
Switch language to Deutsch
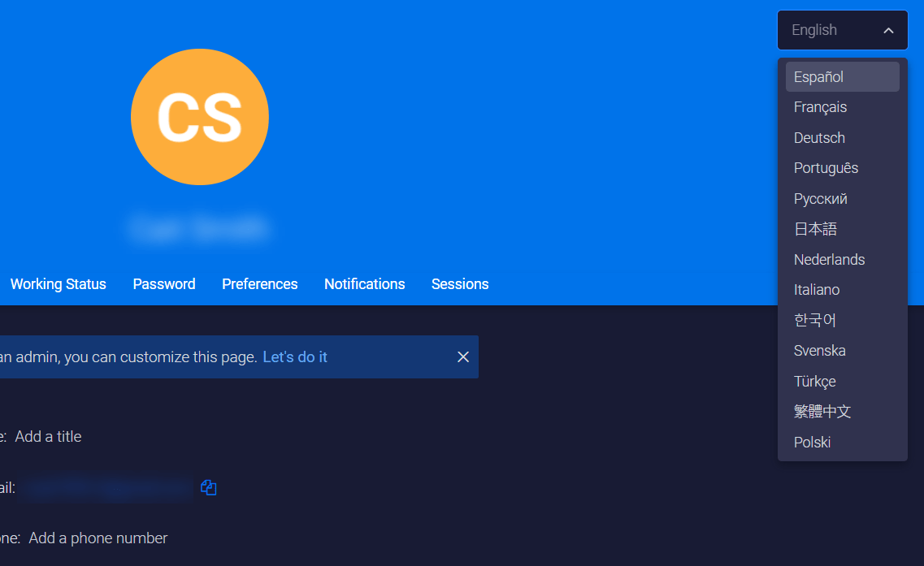(819, 137)
